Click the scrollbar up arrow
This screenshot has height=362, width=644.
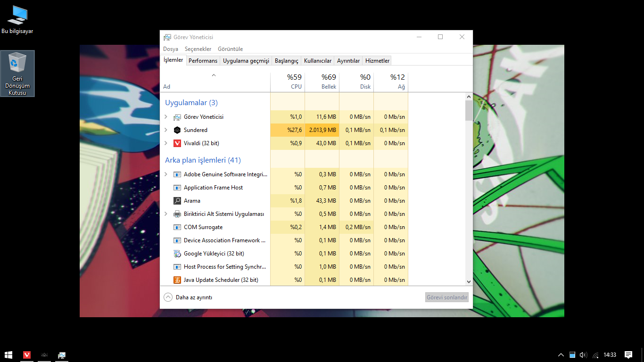tap(469, 97)
